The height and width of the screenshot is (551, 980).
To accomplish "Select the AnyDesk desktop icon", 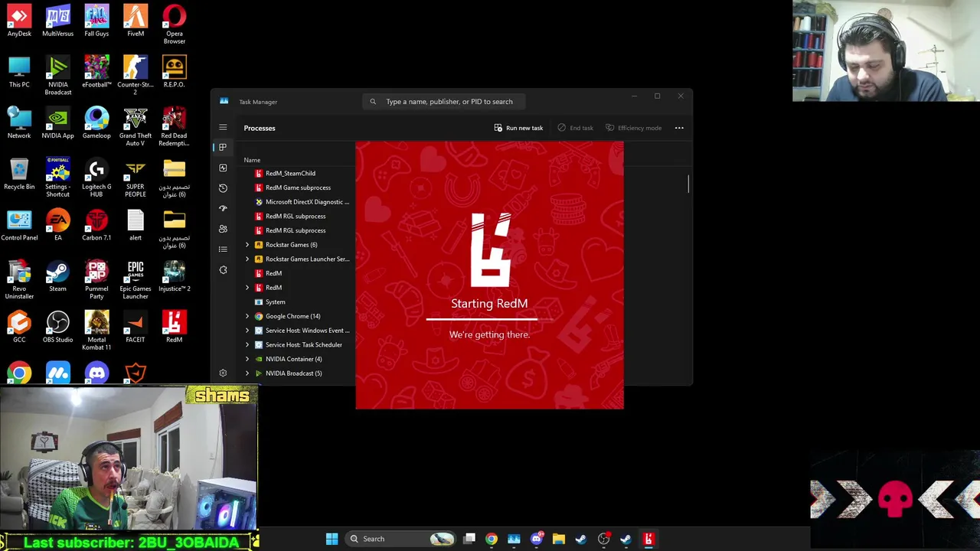I will click(19, 21).
